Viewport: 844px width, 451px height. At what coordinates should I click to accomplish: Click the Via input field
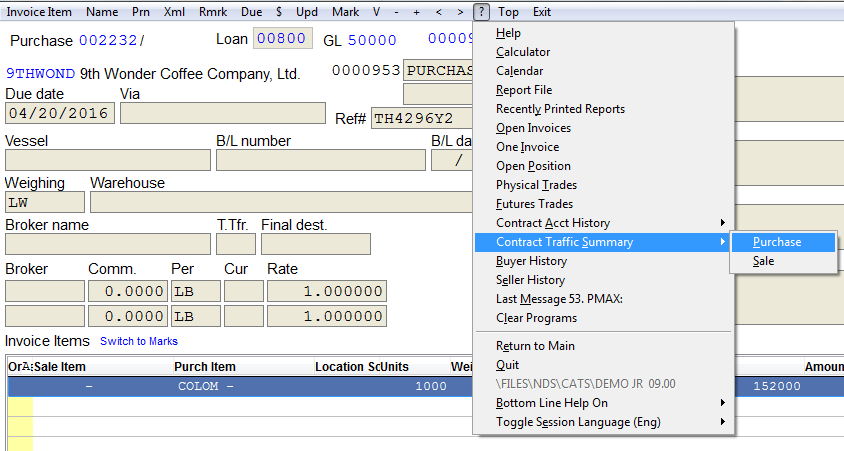[223, 114]
